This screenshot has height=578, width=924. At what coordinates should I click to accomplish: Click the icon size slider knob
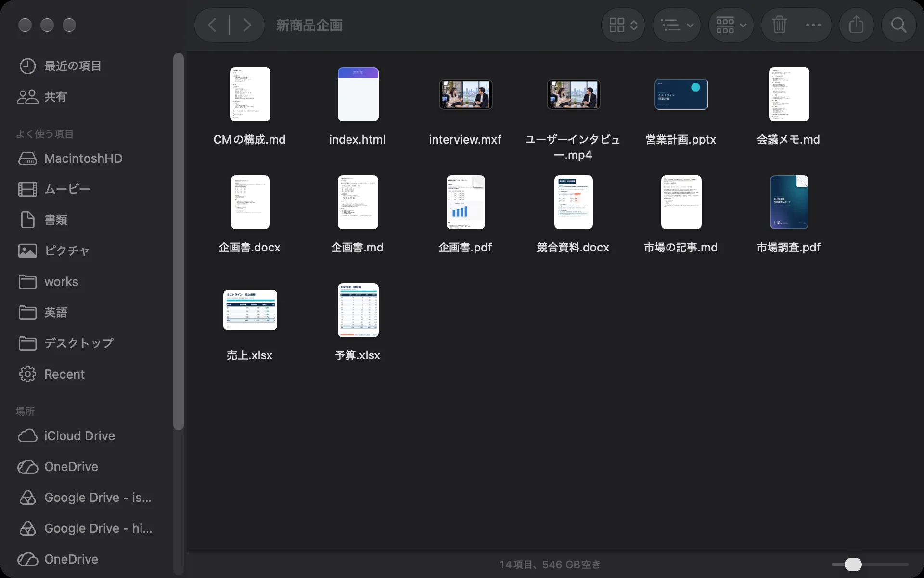coord(853,565)
